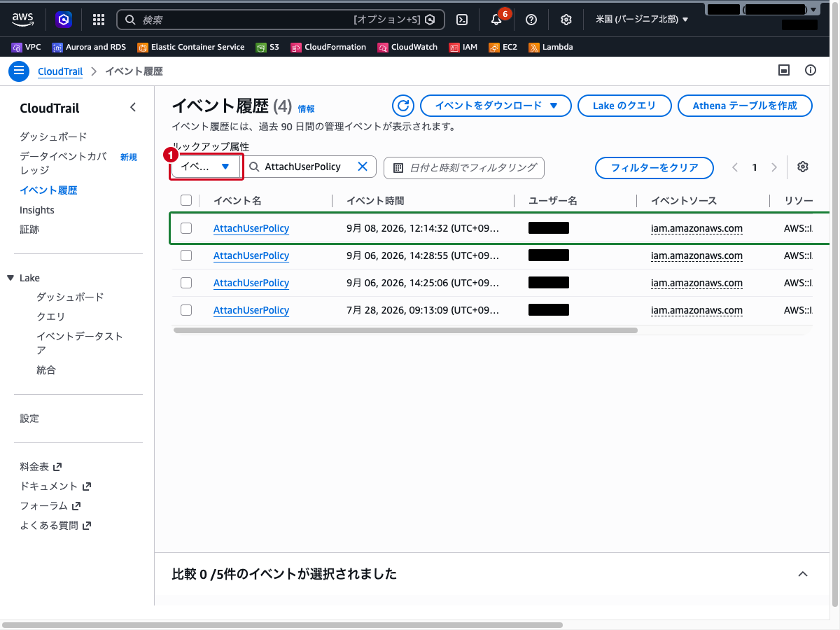The image size is (840, 630).
Task: Expand the event comparison bottom panel
Action: tap(803, 574)
